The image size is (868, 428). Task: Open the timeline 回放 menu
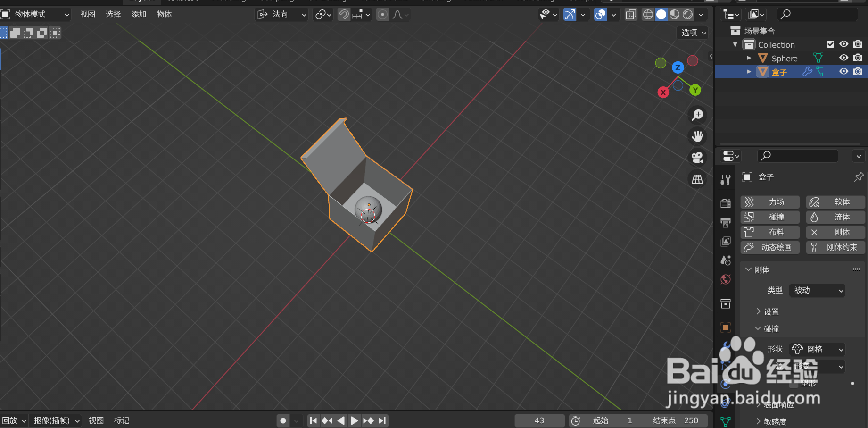(x=14, y=420)
